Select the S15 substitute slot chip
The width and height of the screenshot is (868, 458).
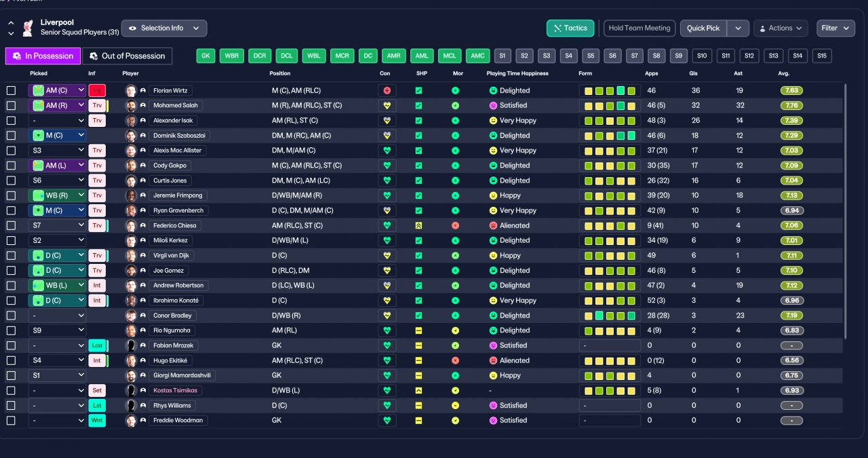coord(822,56)
